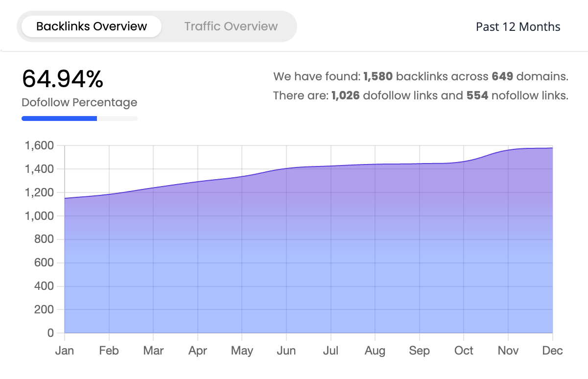
Task: Click the 64.94% dofollow value
Action: point(63,79)
